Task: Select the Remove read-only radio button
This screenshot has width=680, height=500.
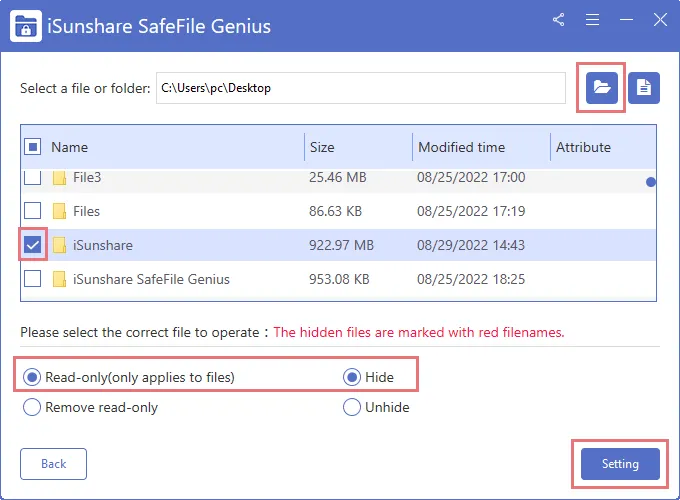Action: pos(32,407)
